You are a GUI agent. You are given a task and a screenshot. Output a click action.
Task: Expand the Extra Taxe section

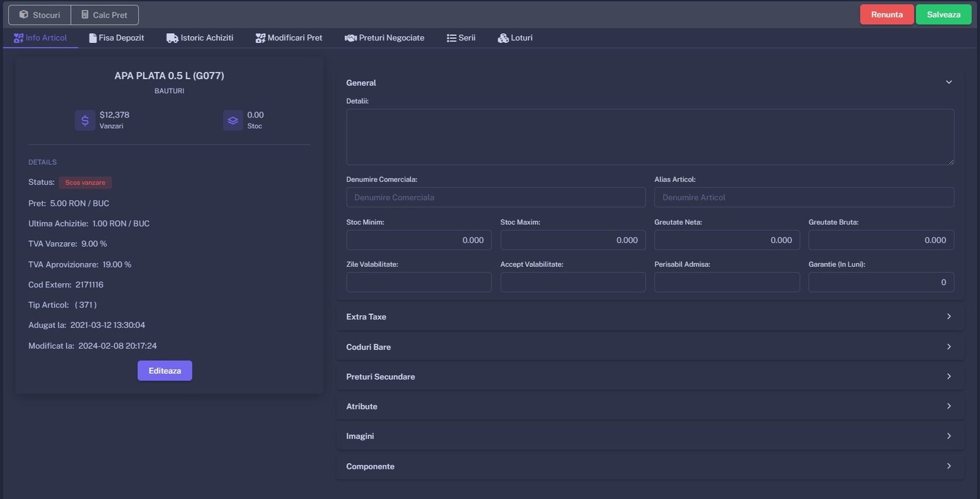650,316
